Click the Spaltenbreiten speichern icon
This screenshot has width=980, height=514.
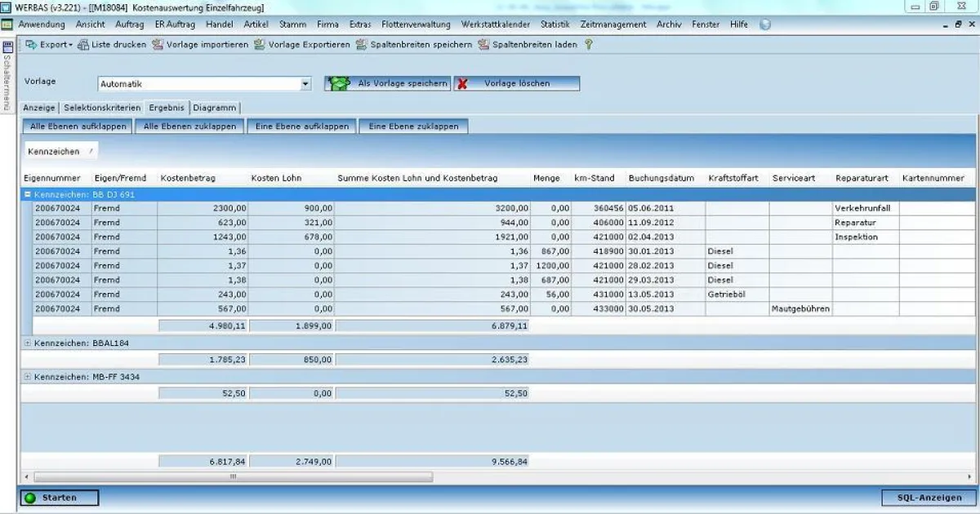point(361,45)
